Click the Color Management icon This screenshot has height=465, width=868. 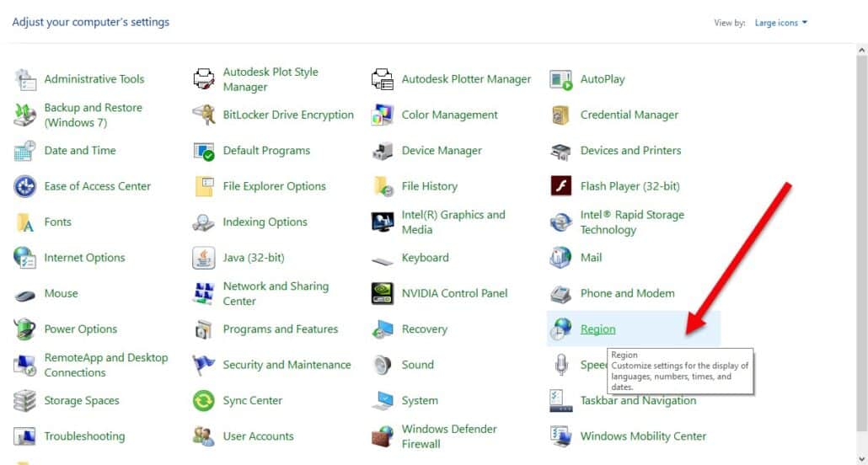(x=383, y=115)
